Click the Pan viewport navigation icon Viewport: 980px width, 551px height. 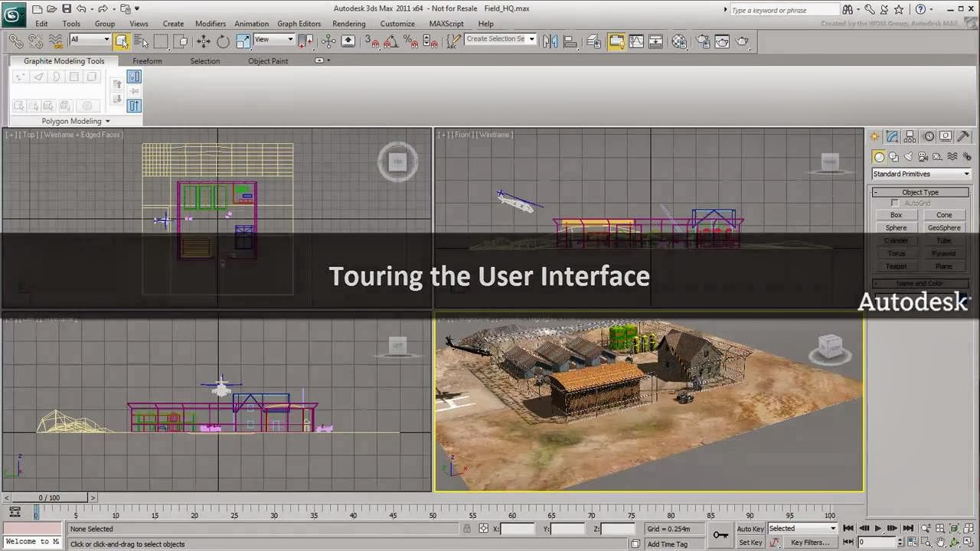pos(941,541)
